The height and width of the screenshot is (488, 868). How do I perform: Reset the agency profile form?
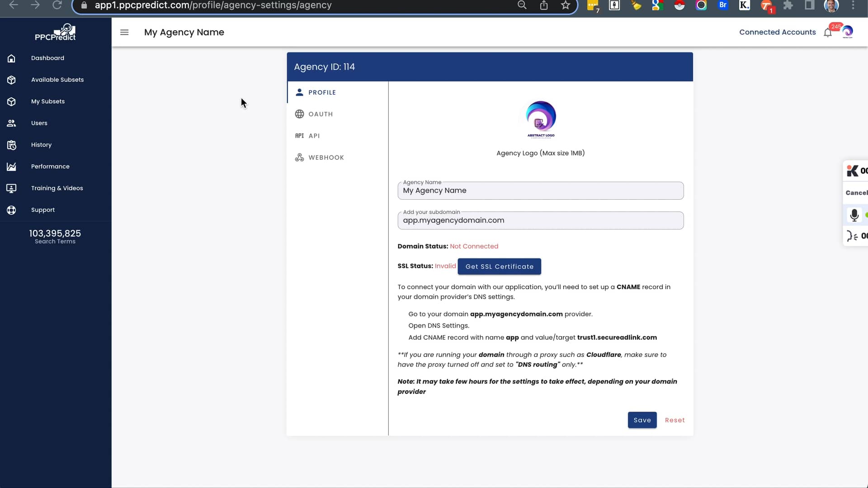[675, 420]
